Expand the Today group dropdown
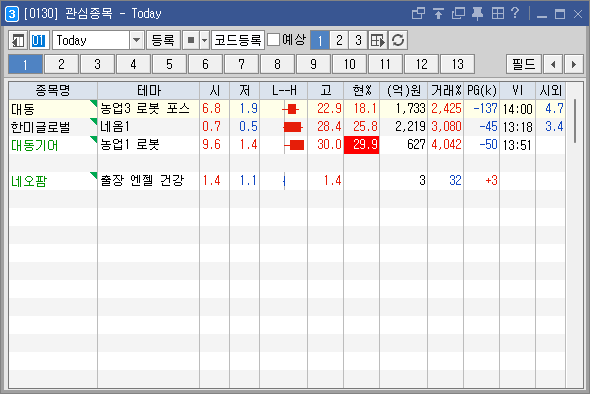Screen dimensions: 590x394 point(137,40)
